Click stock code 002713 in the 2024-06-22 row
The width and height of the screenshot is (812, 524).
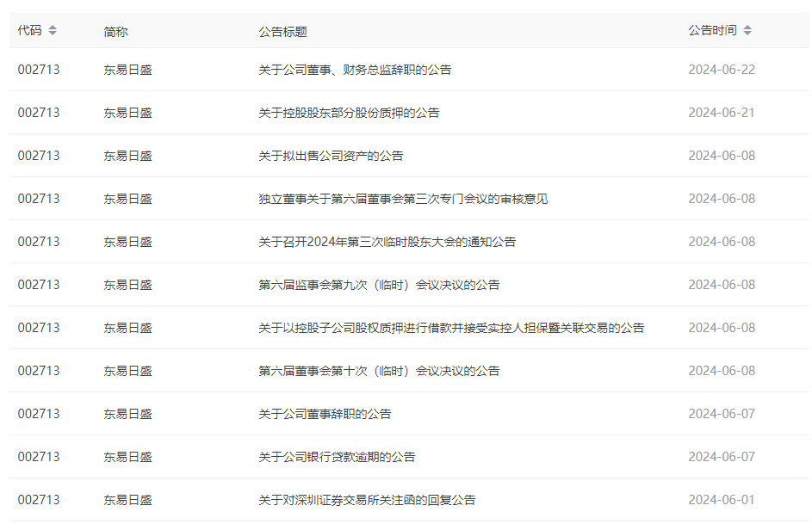point(39,70)
